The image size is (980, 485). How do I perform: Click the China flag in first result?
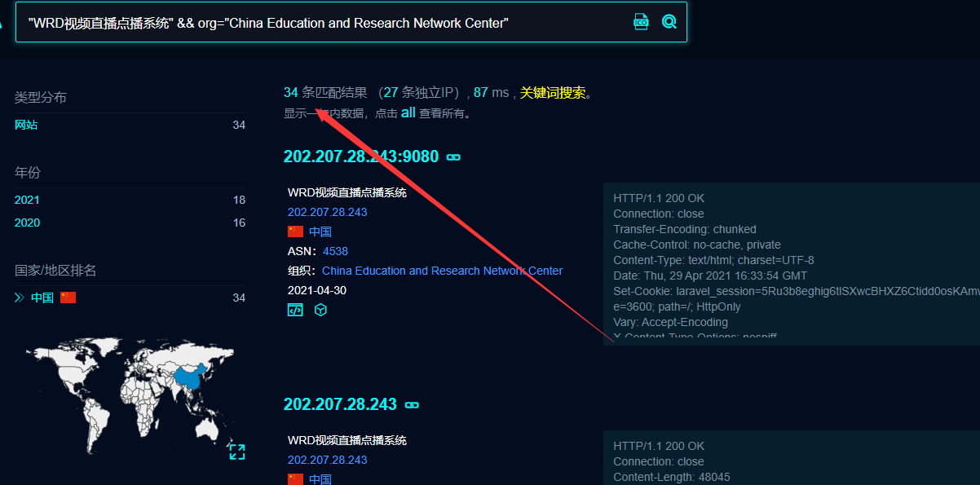[x=295, y=231]
